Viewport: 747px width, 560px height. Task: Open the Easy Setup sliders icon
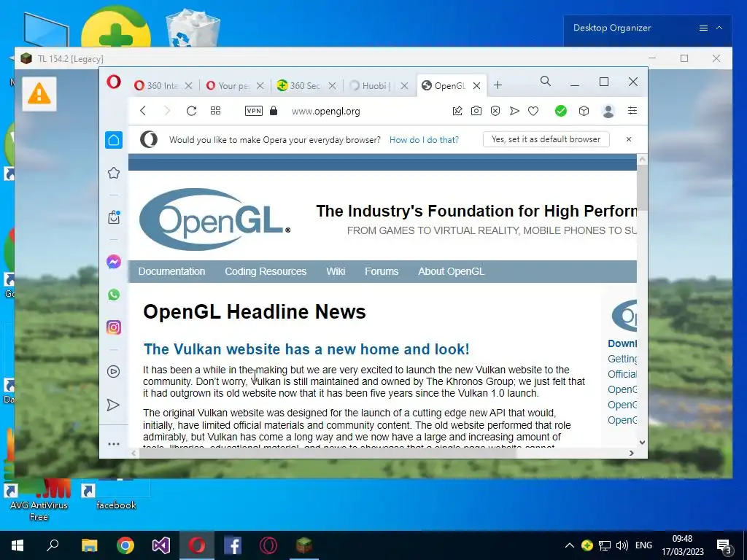click(632, 111)
